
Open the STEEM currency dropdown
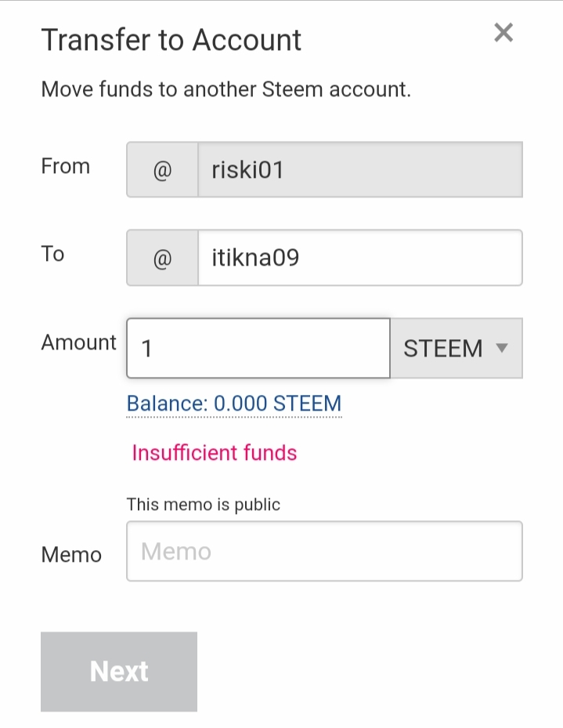[x=457, y=348]
